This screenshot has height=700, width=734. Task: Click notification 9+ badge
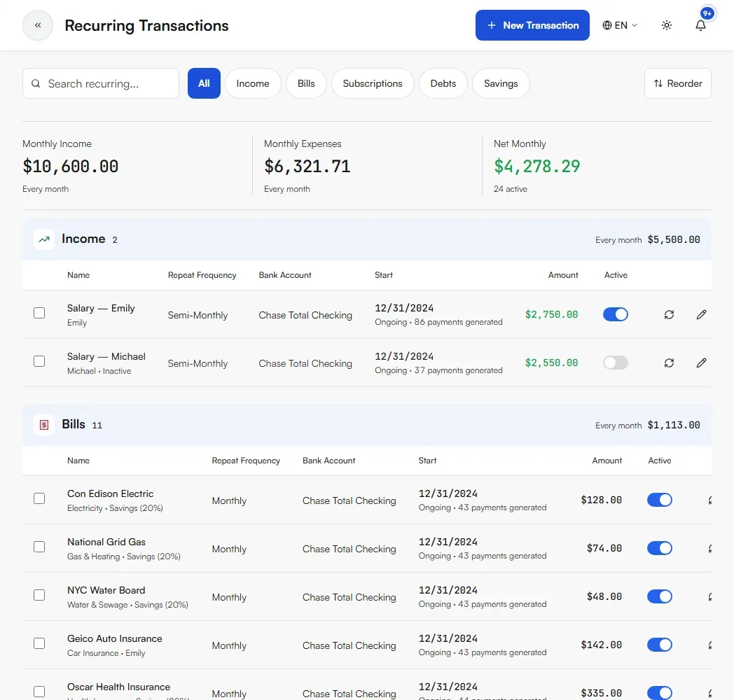(x=707, y=13)
